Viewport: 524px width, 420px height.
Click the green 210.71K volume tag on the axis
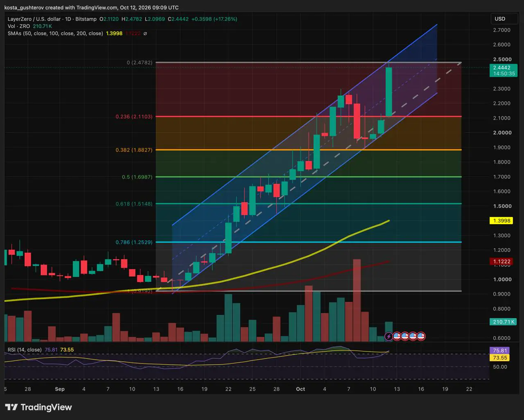coord(503,322)
